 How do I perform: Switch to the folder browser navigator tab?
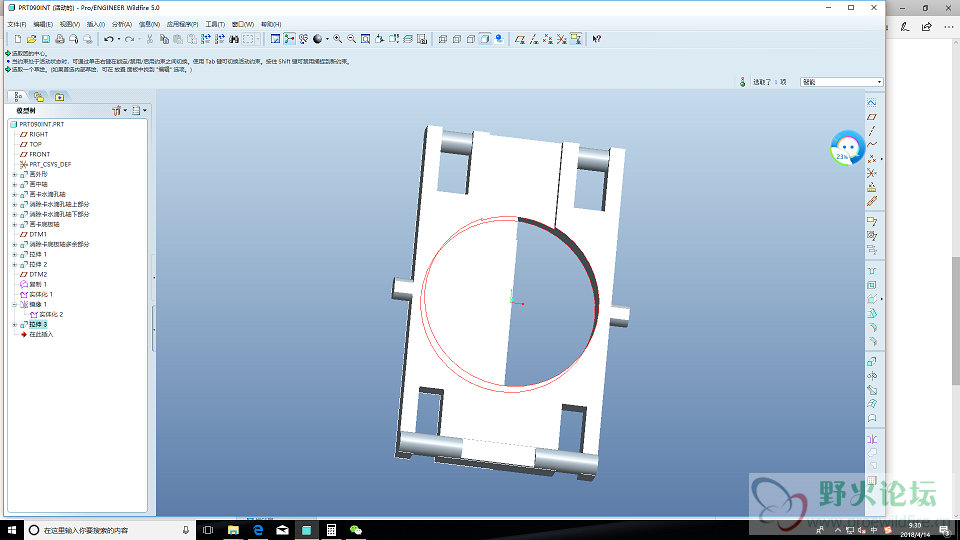point(39,97)
